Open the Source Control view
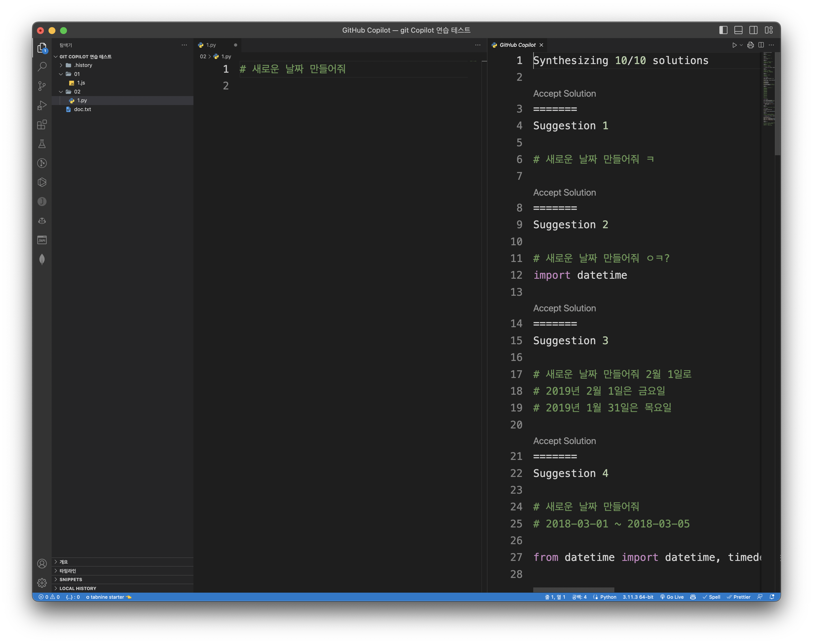The height and width of the screenshot is (644, 813). tap(42, 86)
